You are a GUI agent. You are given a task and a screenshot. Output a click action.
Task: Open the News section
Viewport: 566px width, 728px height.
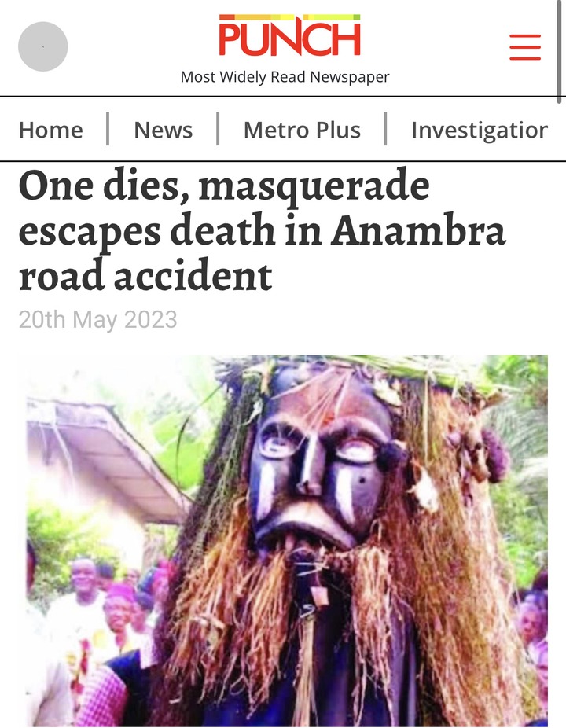tap(163, 130)
